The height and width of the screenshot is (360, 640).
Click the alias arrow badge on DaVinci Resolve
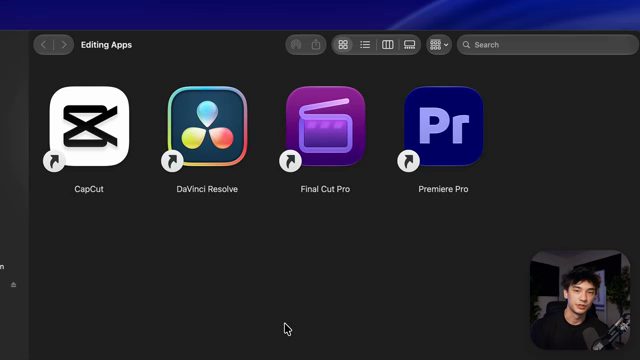tap(172, 161)
